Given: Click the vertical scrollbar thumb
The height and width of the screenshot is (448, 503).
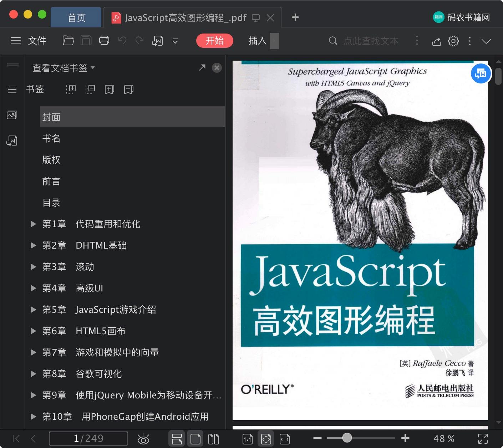Looking at the screenshot, I should click(x=498, y=76).
